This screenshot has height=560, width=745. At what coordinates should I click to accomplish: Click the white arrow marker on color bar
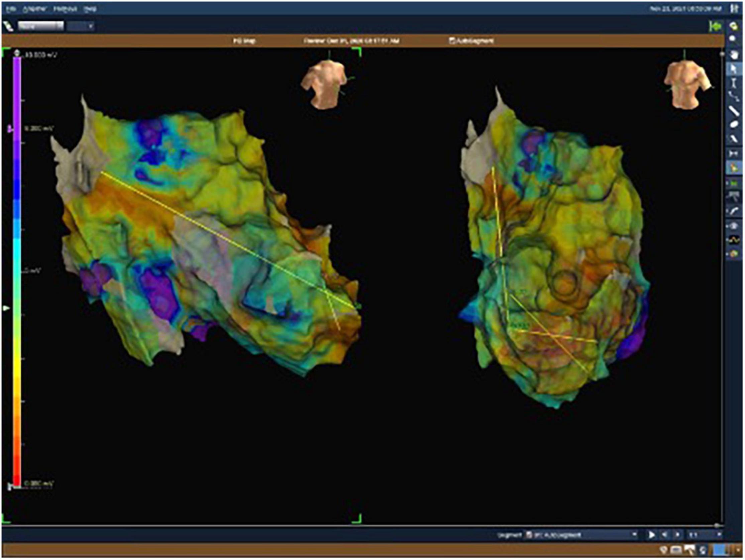pos(6,308)
